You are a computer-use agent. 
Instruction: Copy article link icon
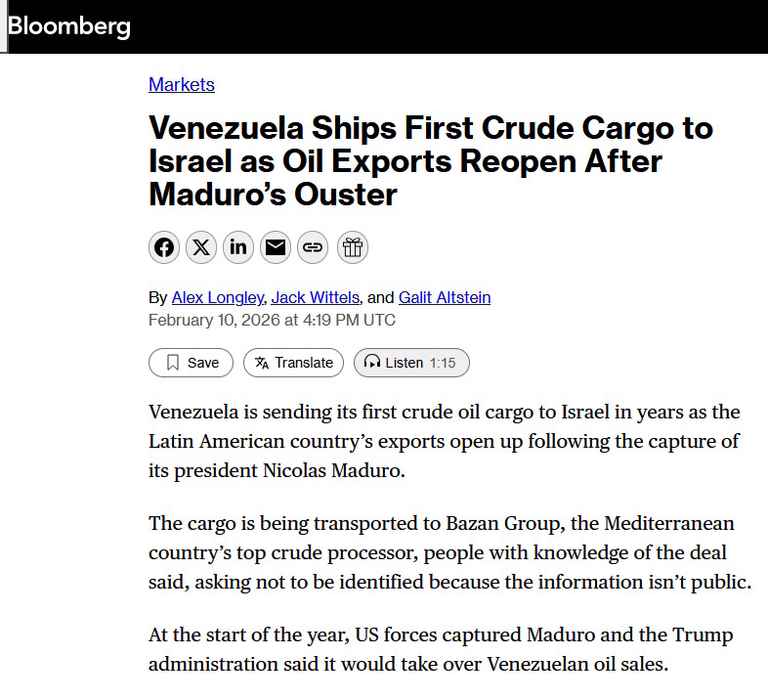[313, 247]
